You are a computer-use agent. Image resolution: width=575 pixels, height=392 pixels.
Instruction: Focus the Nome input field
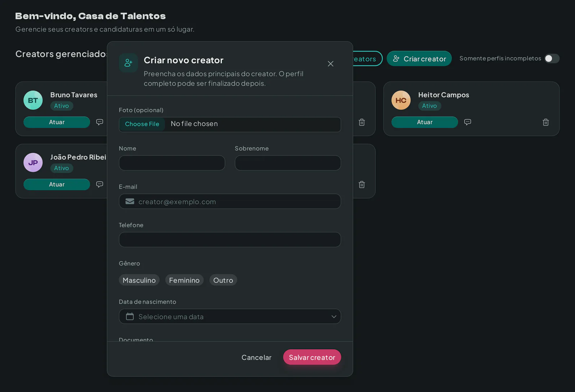[172, 163]
